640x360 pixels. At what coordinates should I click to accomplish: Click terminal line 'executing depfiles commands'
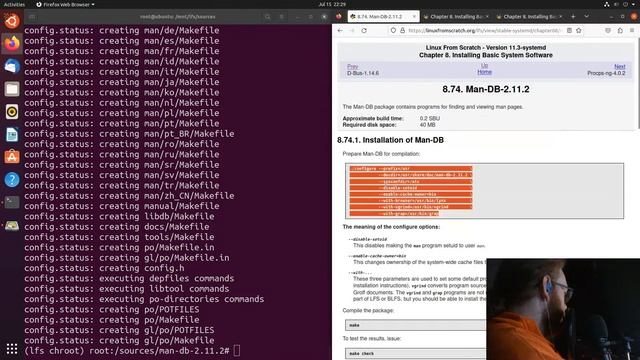[x=129, y=278]
